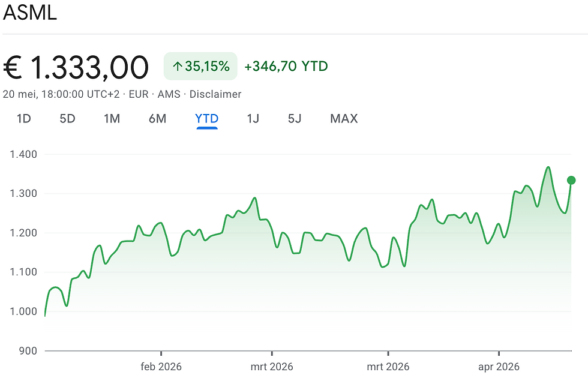This screenshot has height=378, width=588.
Task: Switch to the 1M range tab
Action: coord(112,119)
